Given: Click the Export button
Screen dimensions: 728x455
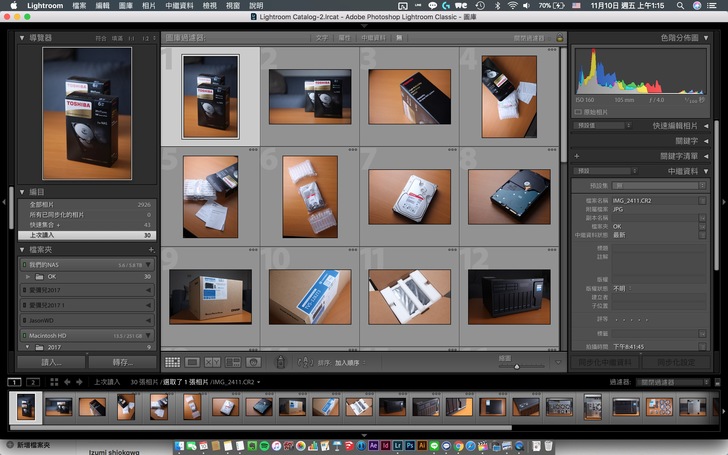Looking at the screenshot, I should tap(122, 361).
